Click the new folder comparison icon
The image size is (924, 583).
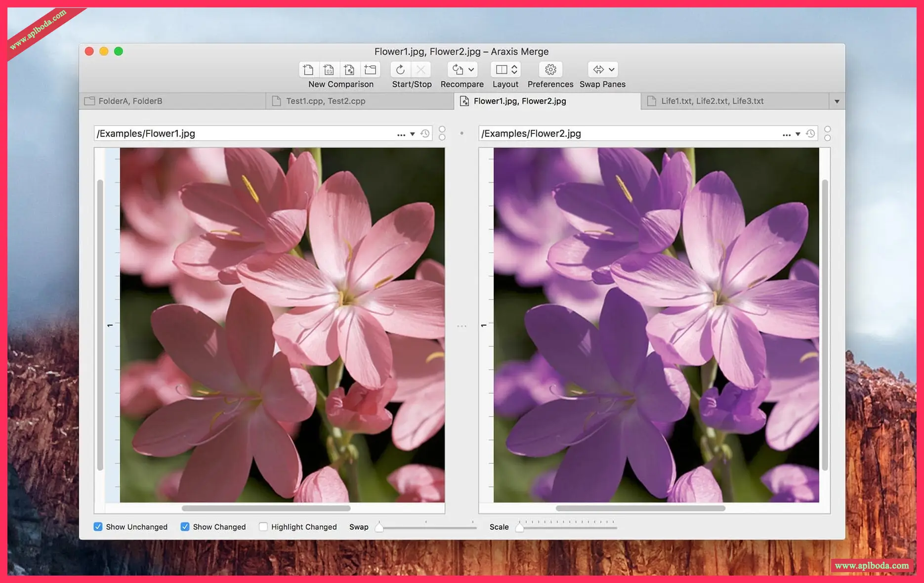[x=370, y=70]
